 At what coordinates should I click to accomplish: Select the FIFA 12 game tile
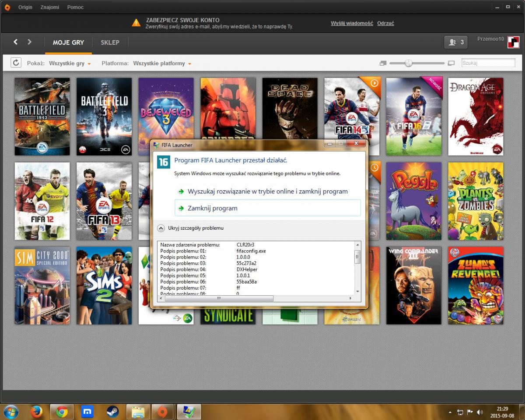[x=42, y=201]
